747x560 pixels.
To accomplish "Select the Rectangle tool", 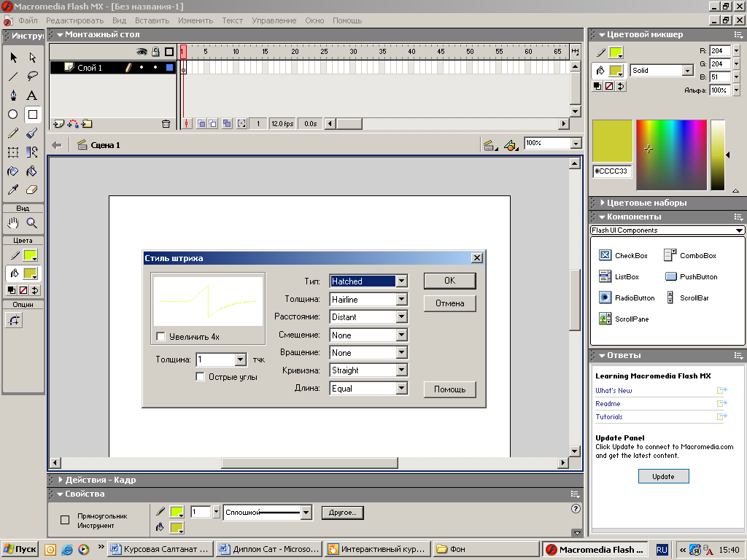I will point(32,114).
